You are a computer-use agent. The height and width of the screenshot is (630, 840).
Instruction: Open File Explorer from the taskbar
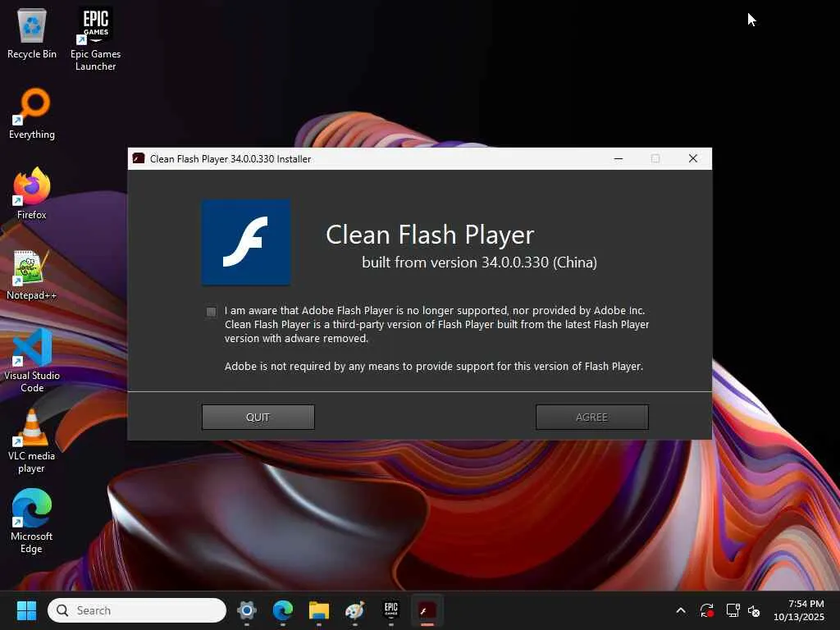click(x=319, y=610)
